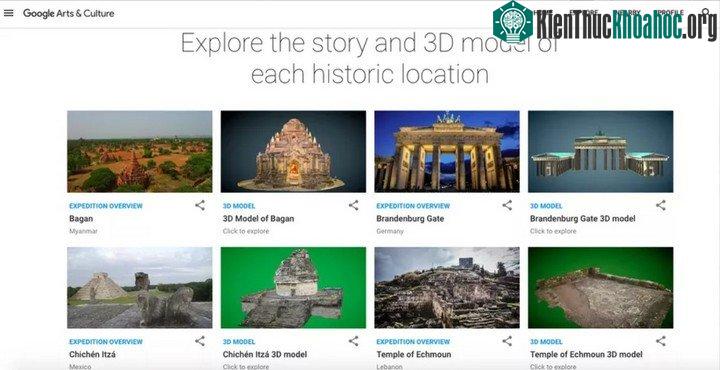Click 'Click to explore' under 3D Model of Bagan

246,231
